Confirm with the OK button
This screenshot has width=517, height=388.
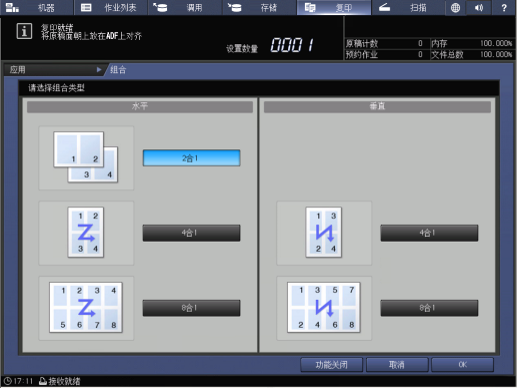tap(462, 365)
